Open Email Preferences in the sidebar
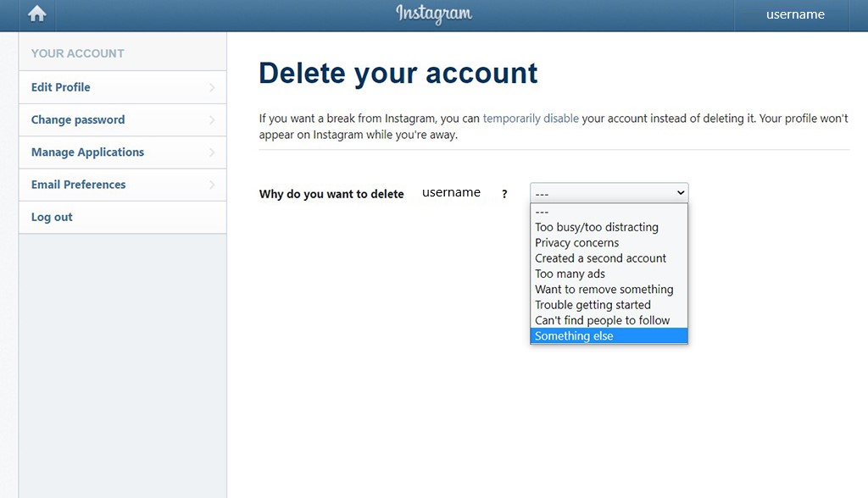This screenshot has height=498, width=868. coord(122,185)
